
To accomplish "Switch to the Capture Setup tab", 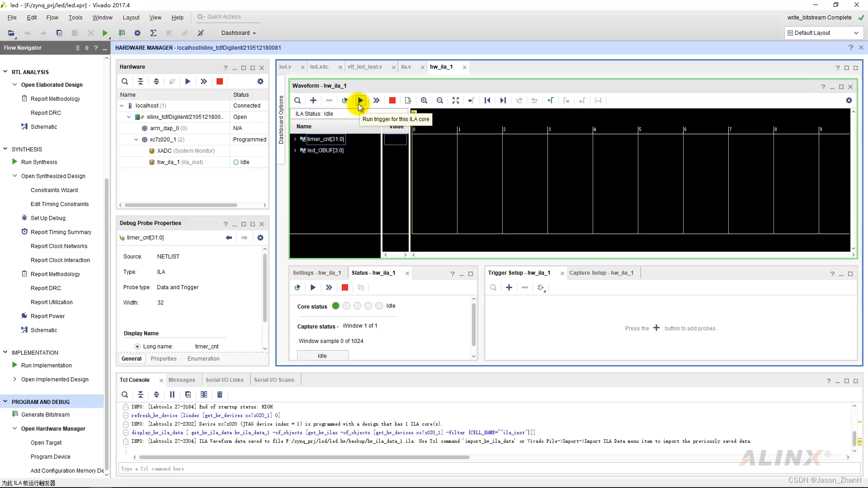I will 602,273.
